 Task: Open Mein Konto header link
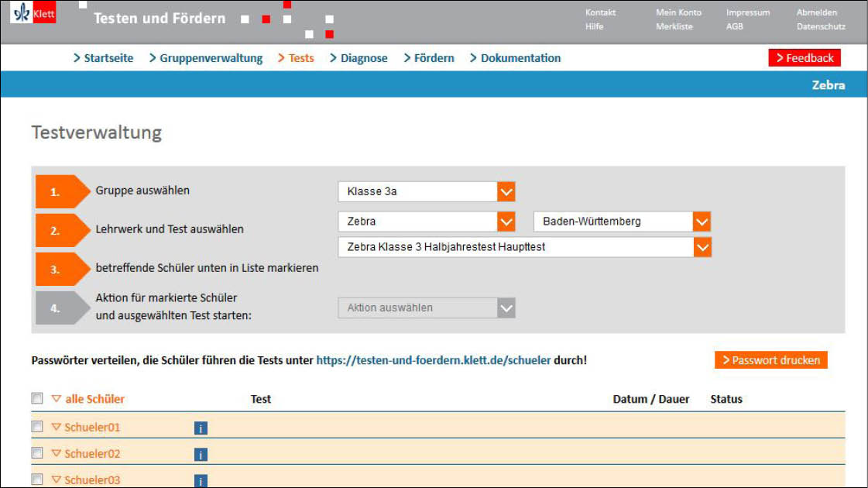pyautogui.click(x=678, y=12)
